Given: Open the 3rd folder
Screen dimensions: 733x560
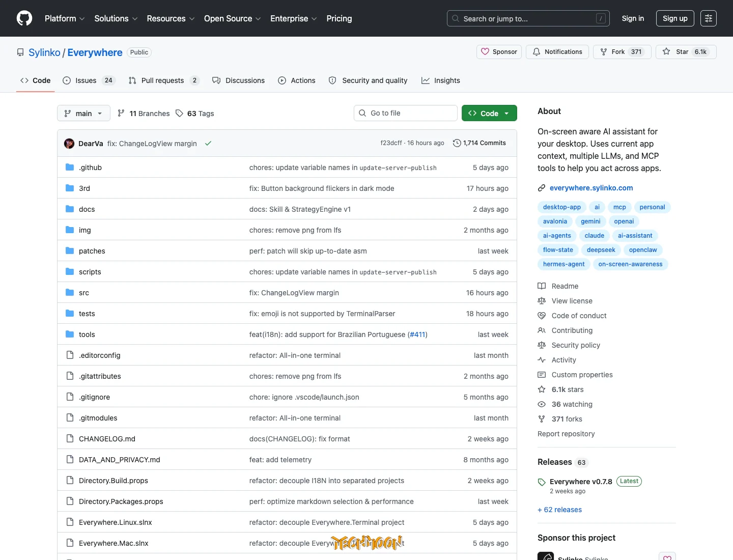Looking at the screenshot, I should 84,188.
